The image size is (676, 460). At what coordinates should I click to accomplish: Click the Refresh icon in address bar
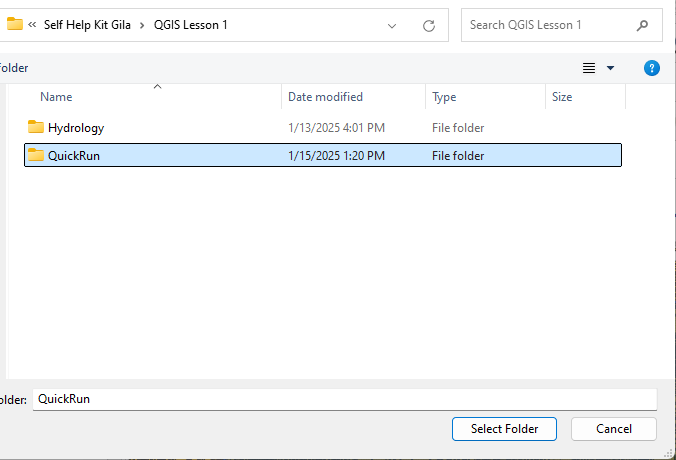pyautogui.click(x=429, y=25)
